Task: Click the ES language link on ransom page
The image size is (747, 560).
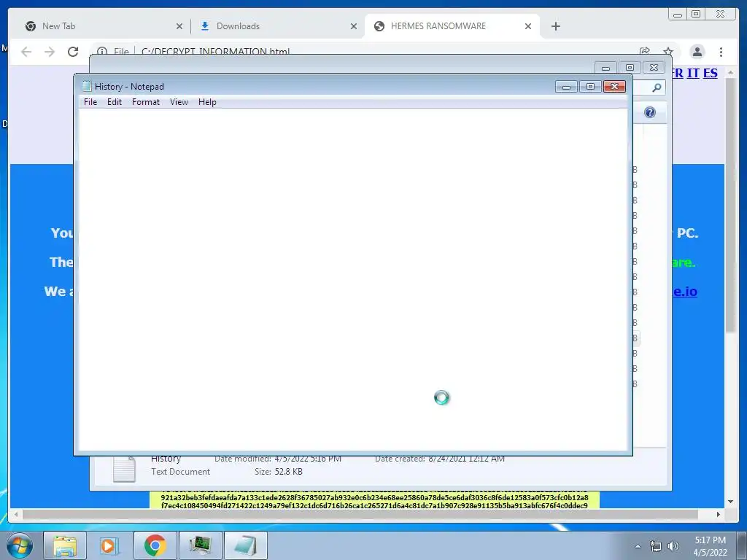Action: point(710,73)
